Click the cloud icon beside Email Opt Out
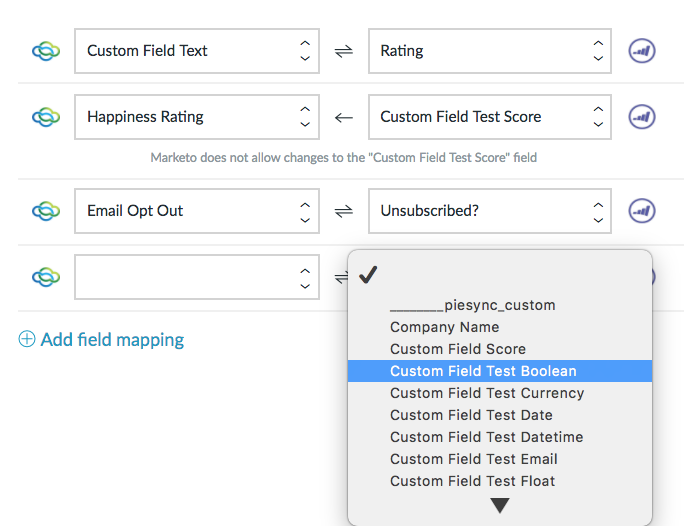The height and width of the screenshot is (526, 684). click(x=46, y=211)
